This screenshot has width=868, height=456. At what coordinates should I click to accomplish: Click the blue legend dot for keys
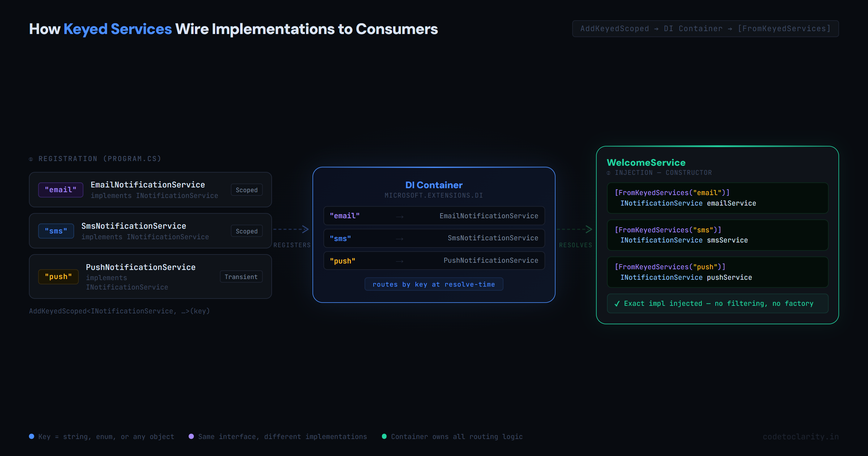coord(31,436)
